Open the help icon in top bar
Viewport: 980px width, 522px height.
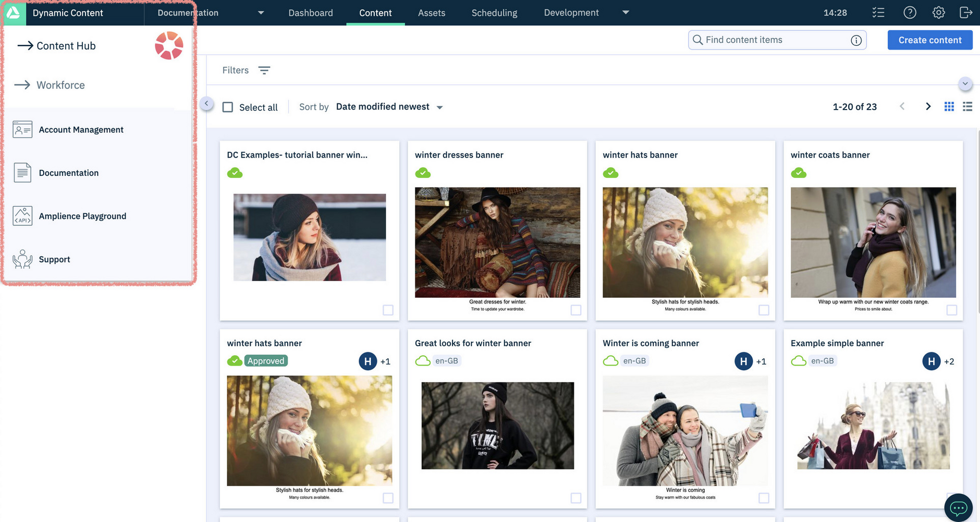[910, 12]
